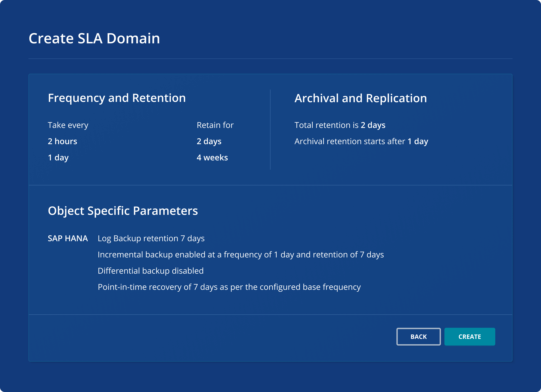Click the '2 hours' frequency value

(62, 141)
